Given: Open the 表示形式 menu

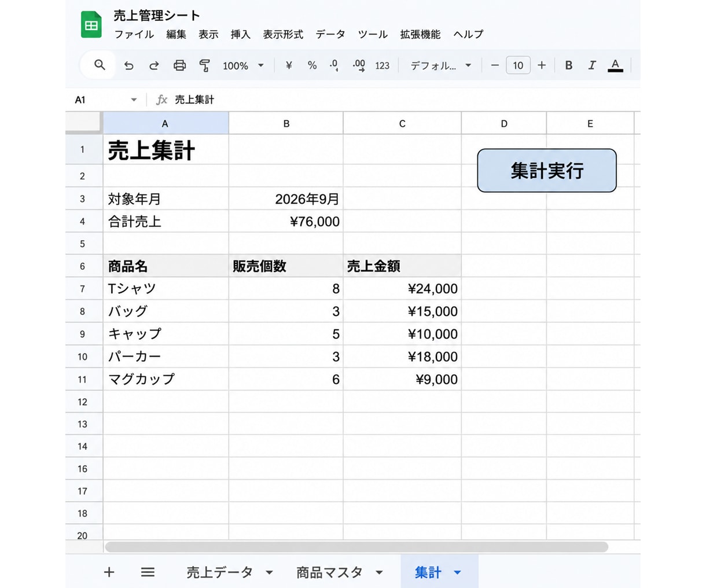Looking at the screenshot, I should 283,34.
